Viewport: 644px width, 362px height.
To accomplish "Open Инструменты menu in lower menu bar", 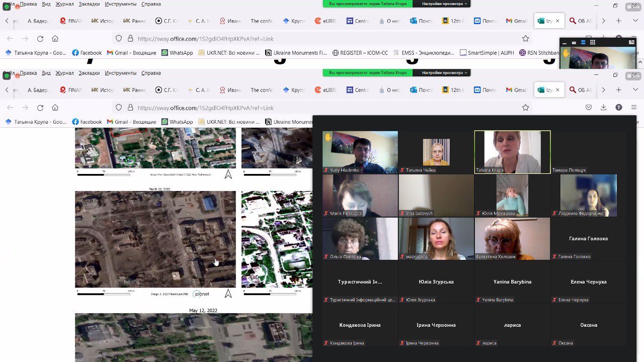I will (120, 73).
